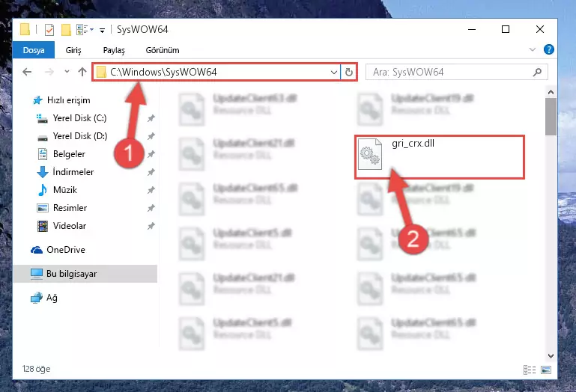Switch to details view in status bar
Image resolution: width=576 pixels, height=392 pixels.
(x=530, y=370)
